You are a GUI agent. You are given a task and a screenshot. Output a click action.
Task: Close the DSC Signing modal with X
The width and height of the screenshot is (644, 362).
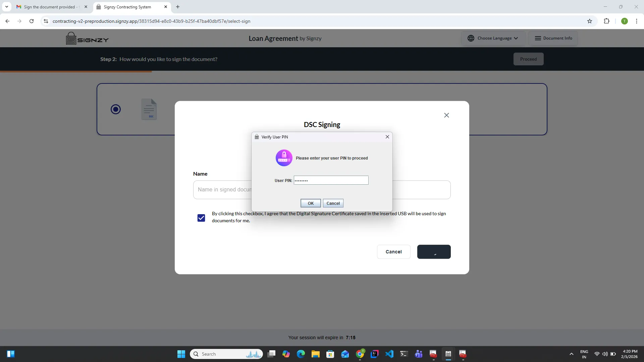(x=446, y=115)
